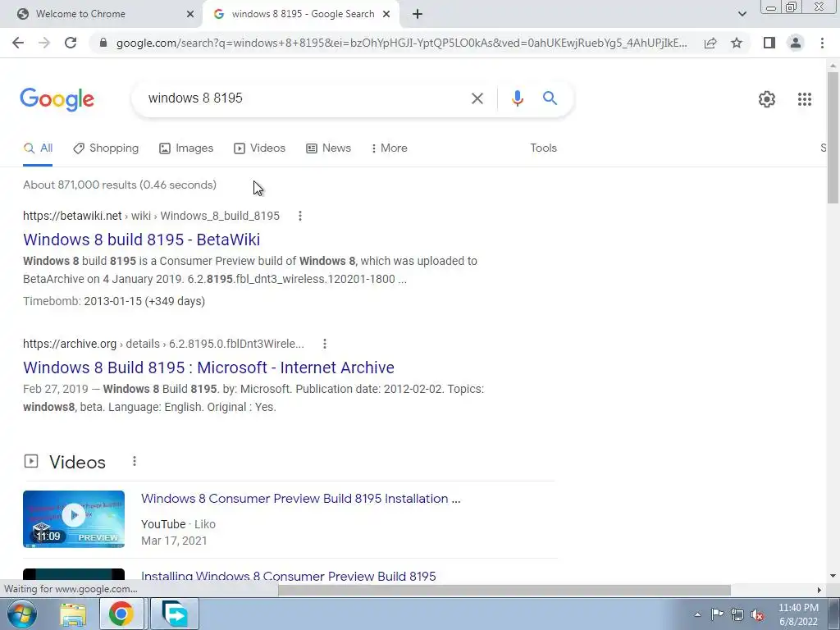
Task: Reload the current page
Action: click(x=71, y=43)
